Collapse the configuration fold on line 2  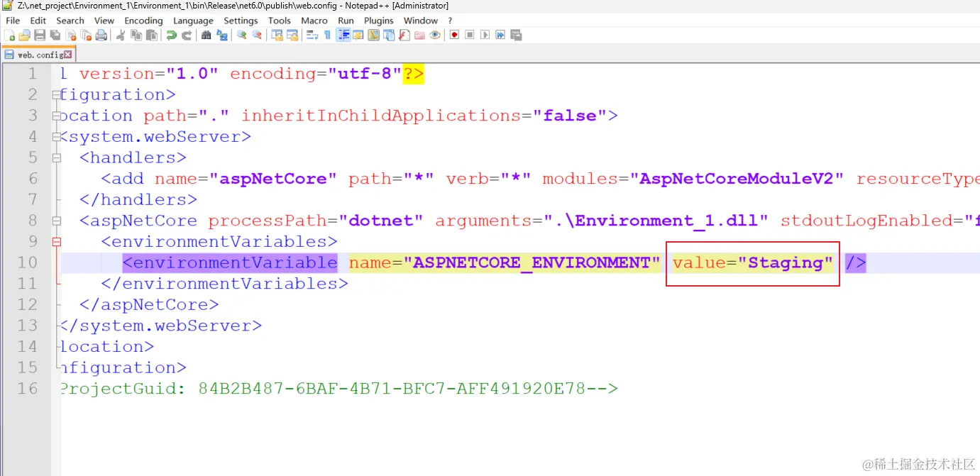point(56,94)
